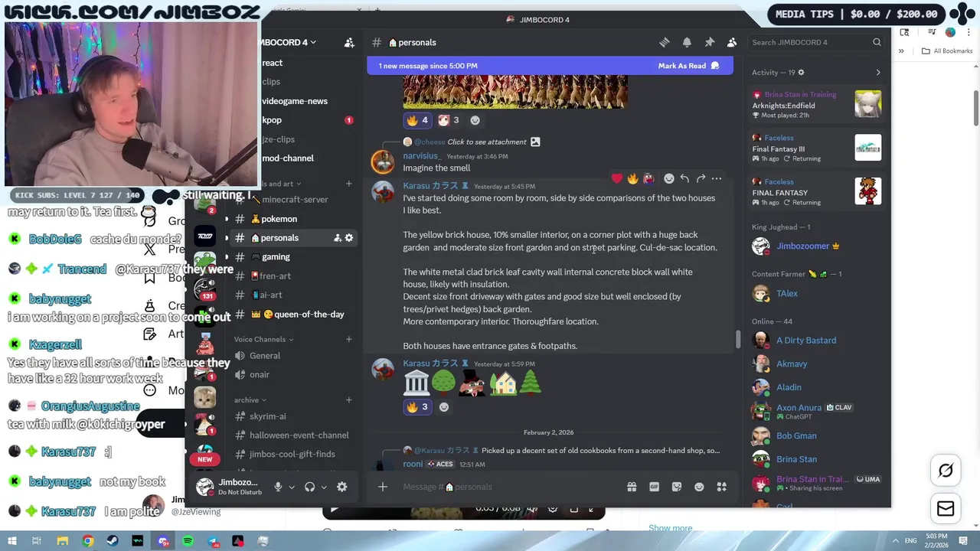Click the forward arrow in hover toolbar
The height and width of the screenshot is (551, 980).
pyautogui.click(x=701, y=178)
